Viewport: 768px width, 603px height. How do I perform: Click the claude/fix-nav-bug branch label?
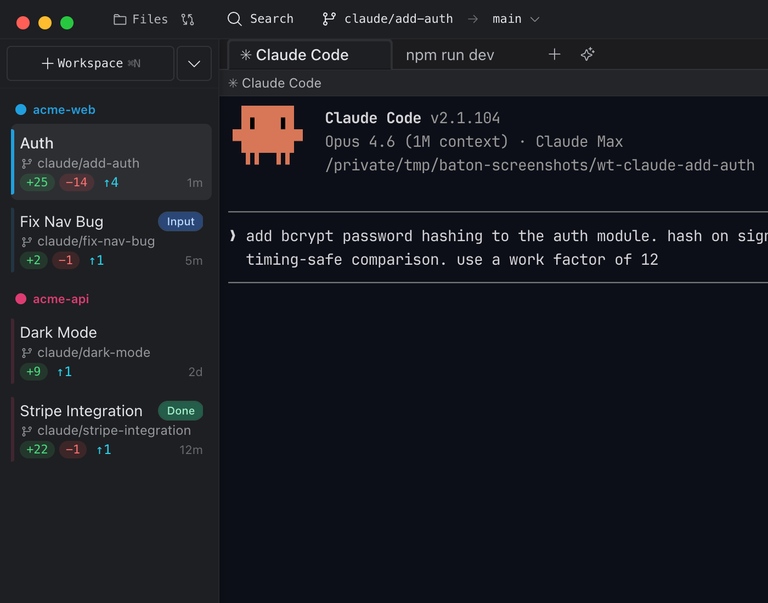pyautogui.click(x=96, y=241)
